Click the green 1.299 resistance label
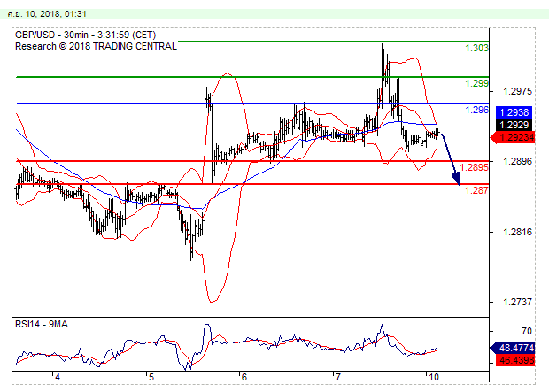 click(476, 83)
